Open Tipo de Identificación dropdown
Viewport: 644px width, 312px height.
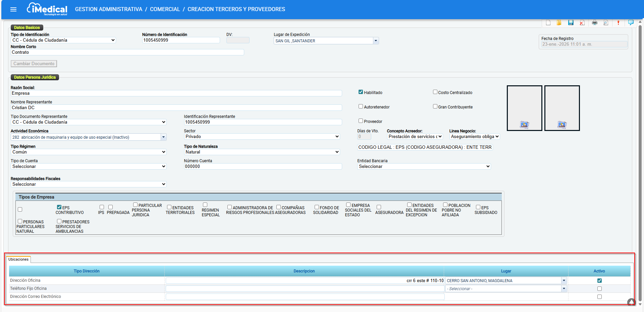(x=64, y=40)
